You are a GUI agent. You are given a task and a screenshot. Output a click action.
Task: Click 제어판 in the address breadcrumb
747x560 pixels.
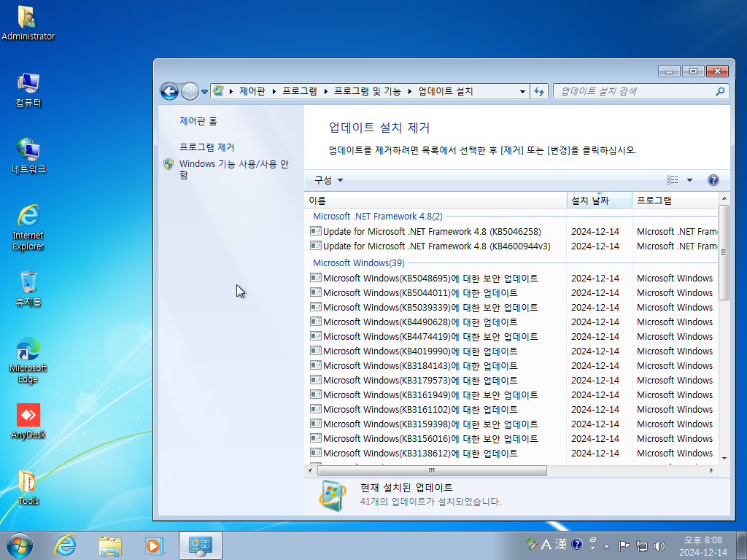pos(252,91)
